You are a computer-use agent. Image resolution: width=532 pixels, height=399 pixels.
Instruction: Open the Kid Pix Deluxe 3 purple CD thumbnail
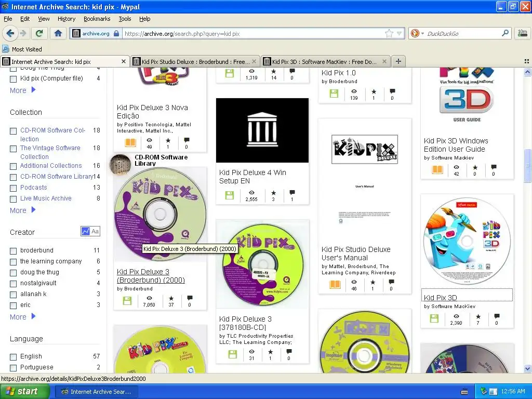click(160, 214)
